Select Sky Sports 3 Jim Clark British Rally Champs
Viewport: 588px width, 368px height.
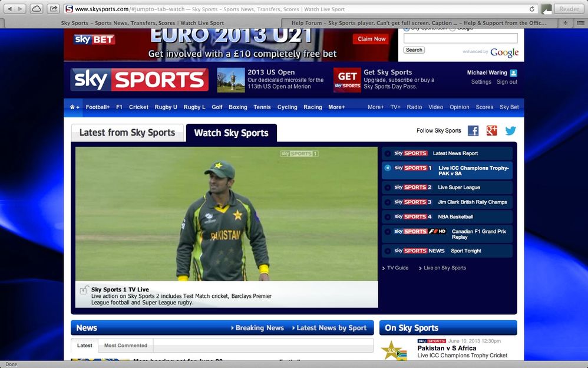447,202
